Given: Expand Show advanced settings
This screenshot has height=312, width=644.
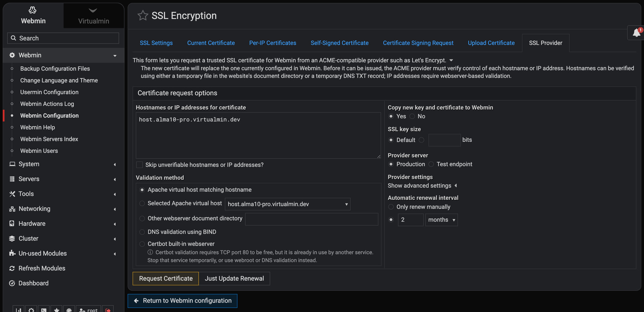Looking at the screenshot, I should click(422, 186).
